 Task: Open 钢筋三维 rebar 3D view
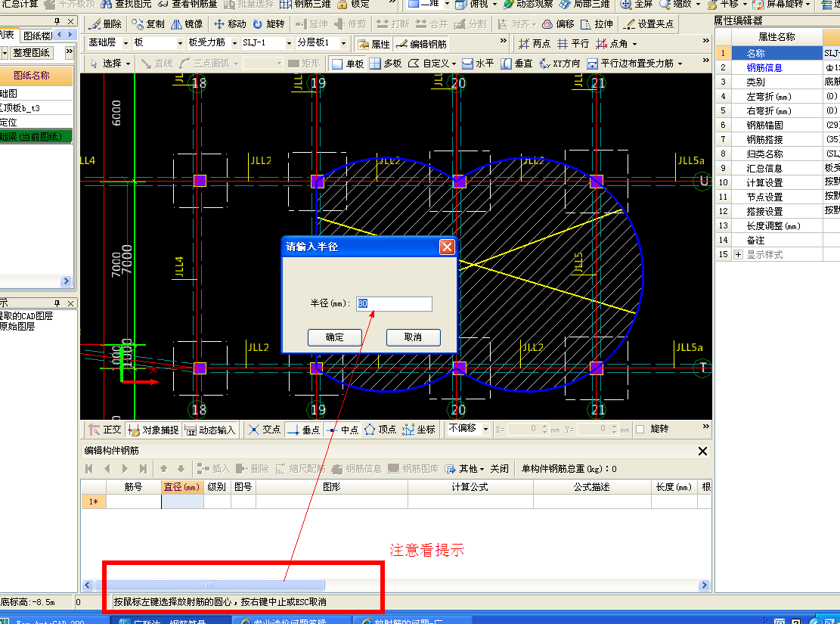[305, 5]
